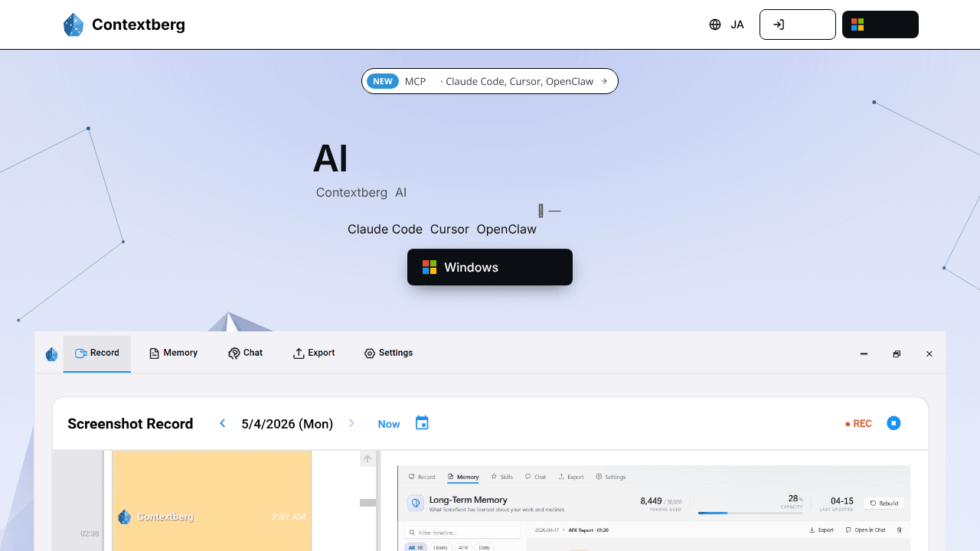Stop recording with the blue stop button
Image resolution: width=980 pixels, height=551 pixels.
pyautogui.click(x=893, y=423)
